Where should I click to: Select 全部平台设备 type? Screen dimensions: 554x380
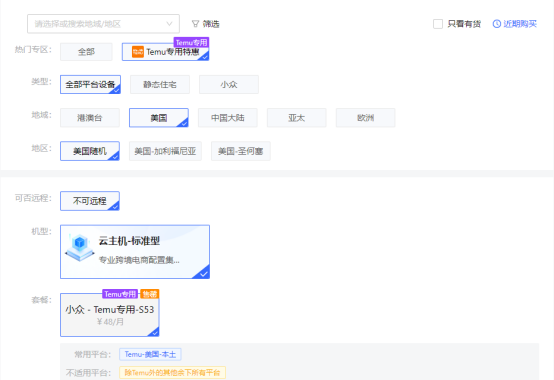tap(90, 84)
